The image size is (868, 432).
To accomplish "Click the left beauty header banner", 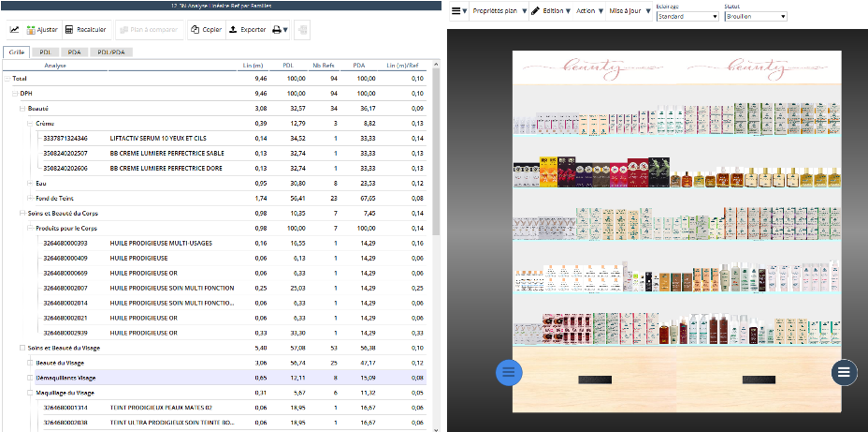I will coord(594,68).
